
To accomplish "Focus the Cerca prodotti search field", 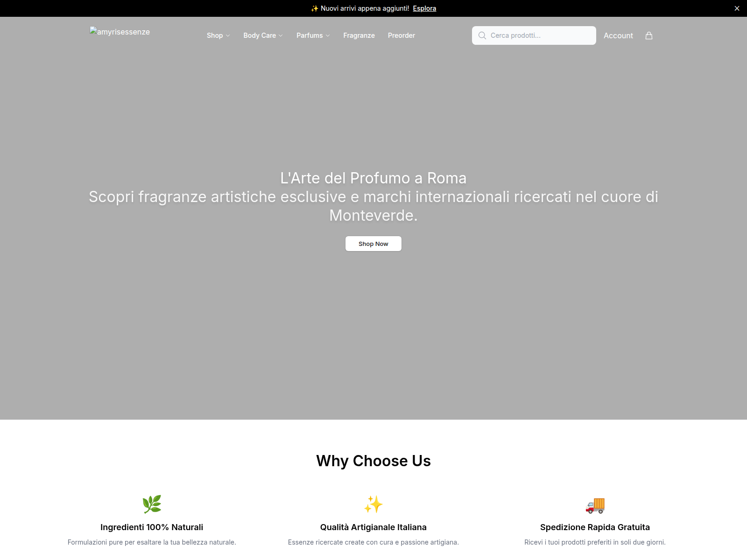I will click(534, 35).
